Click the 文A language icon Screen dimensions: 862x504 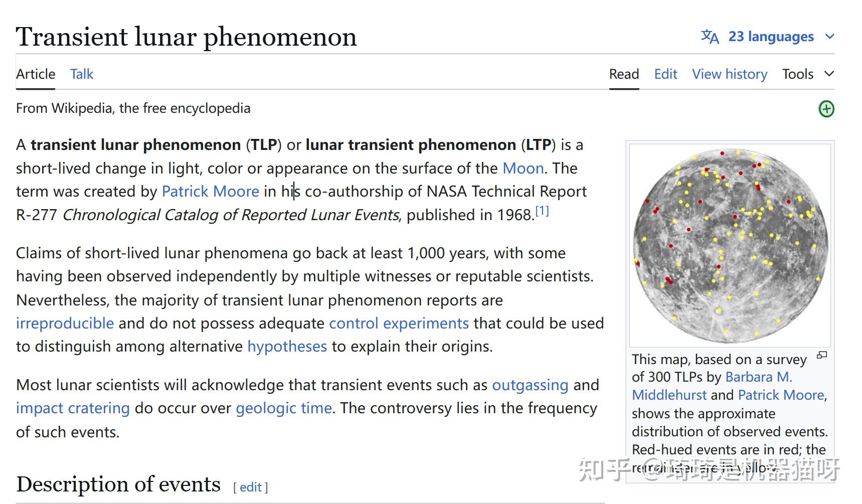click(710, 37)
